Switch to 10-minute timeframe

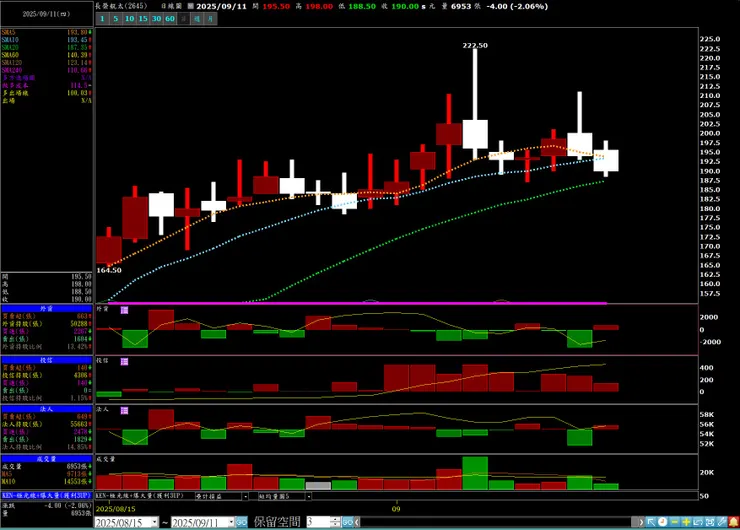coord(129,19)
